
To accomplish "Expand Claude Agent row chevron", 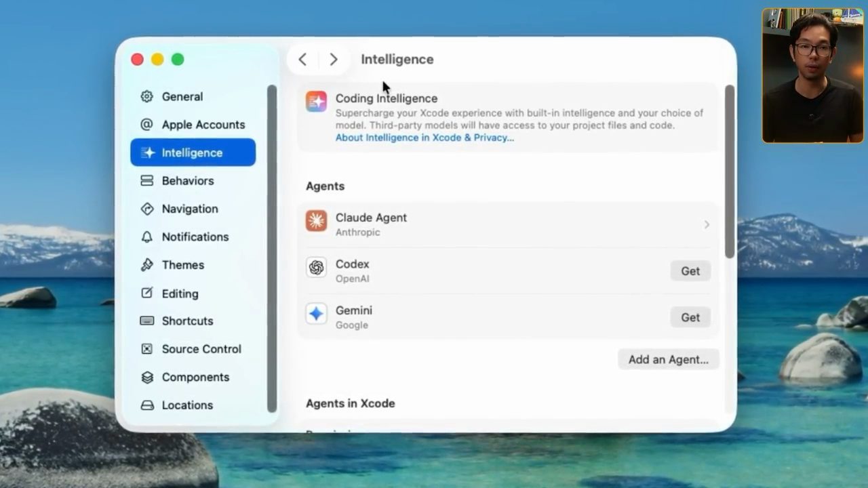I will 707,224.
